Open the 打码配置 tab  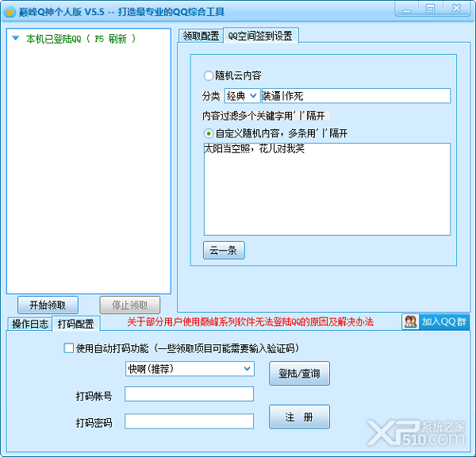(x=76, y=324)
